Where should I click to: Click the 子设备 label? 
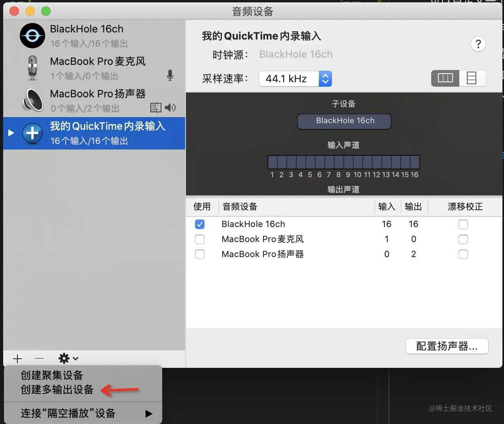[343, 104]
